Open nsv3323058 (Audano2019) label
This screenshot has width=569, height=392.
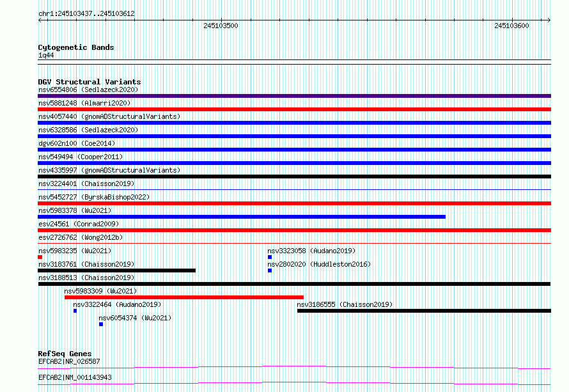click(311, 251)
